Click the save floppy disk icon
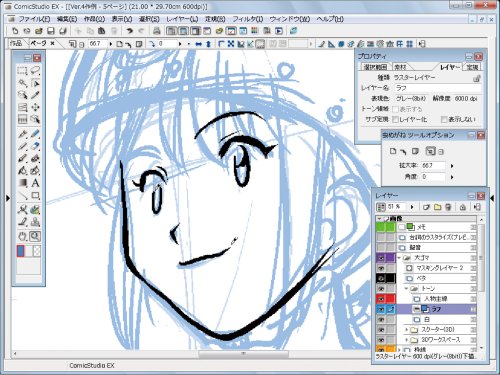 pyautogui.click(x=51, y=31)
